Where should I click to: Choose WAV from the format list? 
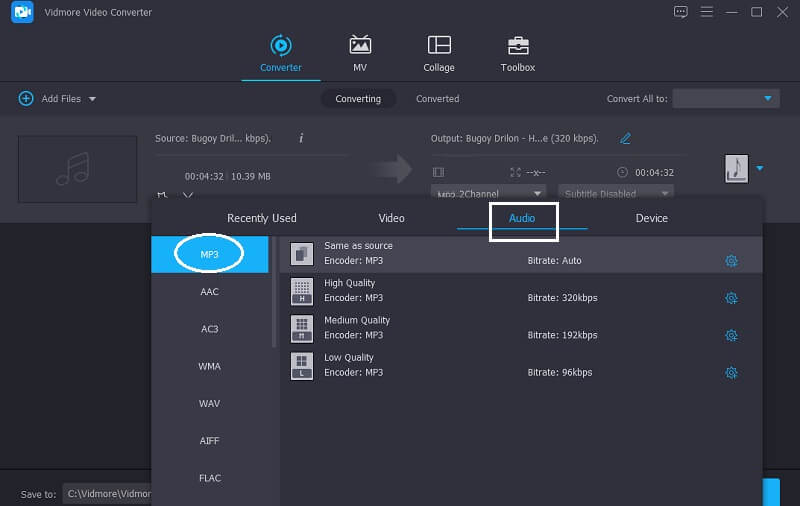209,403
